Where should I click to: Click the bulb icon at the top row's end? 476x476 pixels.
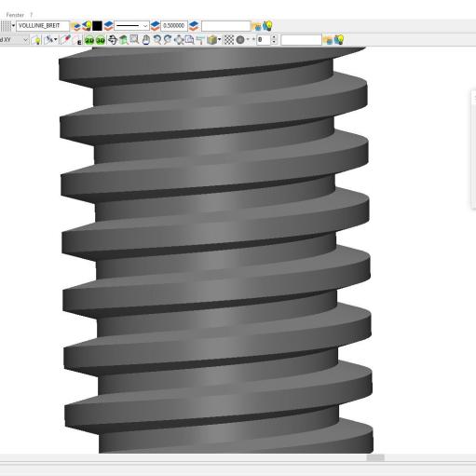pyautogui.click(x=267, y=26)
